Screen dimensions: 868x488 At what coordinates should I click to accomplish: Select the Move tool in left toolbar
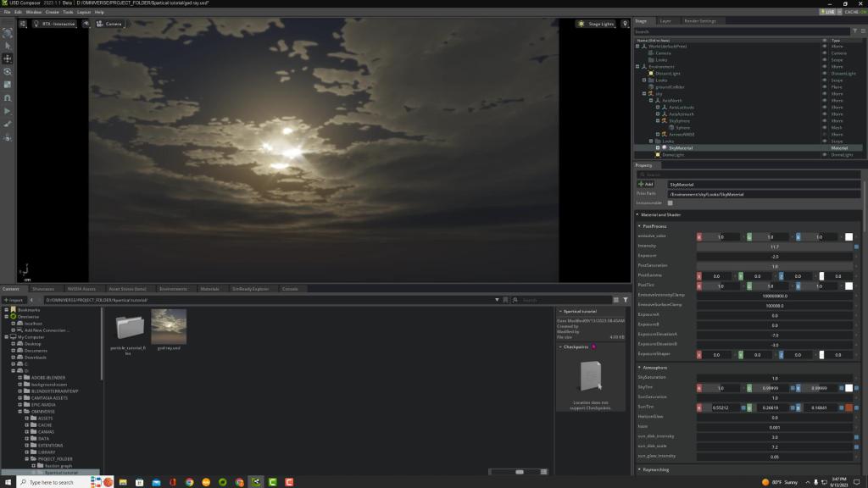pyautogui.click(x=8, y=58)
